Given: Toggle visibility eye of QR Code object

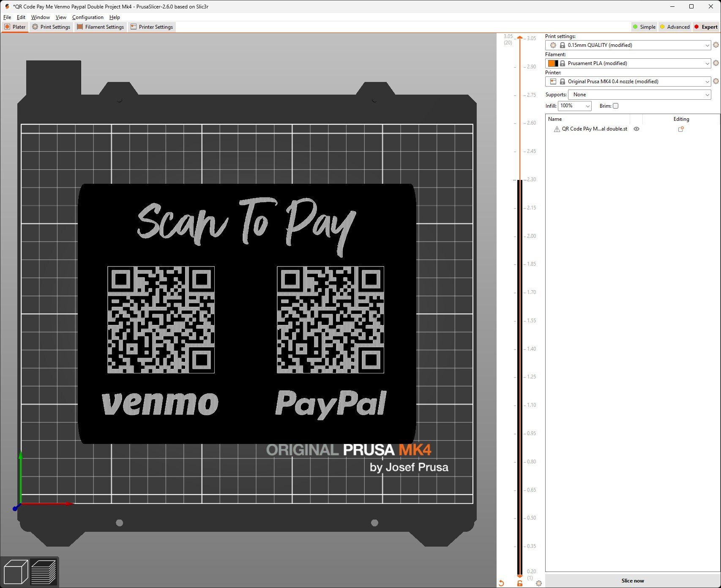Looking at the screenshot, I should coord(636,129).
